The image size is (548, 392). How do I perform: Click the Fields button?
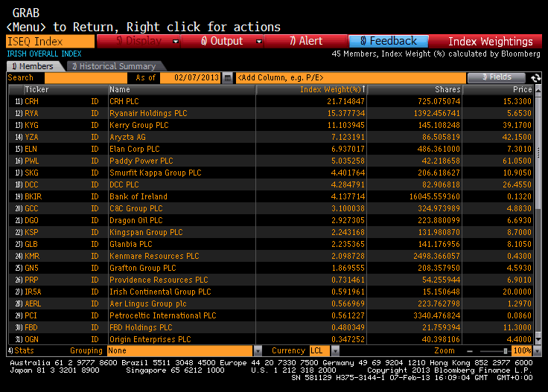point(497,77)
